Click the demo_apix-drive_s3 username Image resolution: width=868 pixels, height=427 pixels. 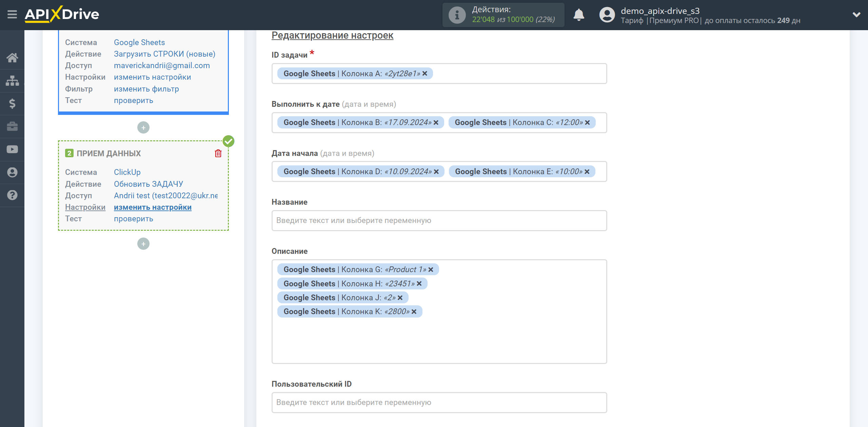click(660, 11)
